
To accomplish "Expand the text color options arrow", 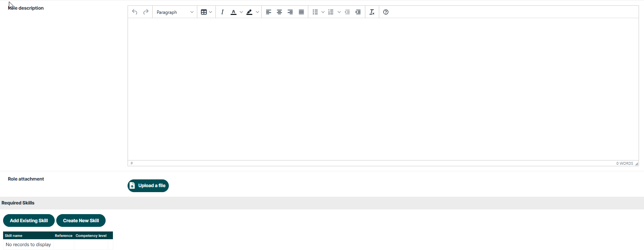I will (241, 12).
